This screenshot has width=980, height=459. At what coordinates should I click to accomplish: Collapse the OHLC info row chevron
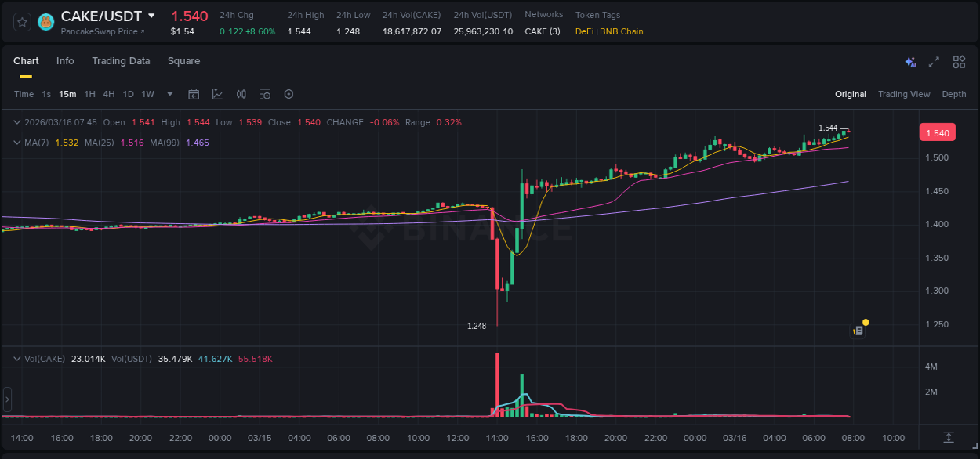click(x=16, y=122)
